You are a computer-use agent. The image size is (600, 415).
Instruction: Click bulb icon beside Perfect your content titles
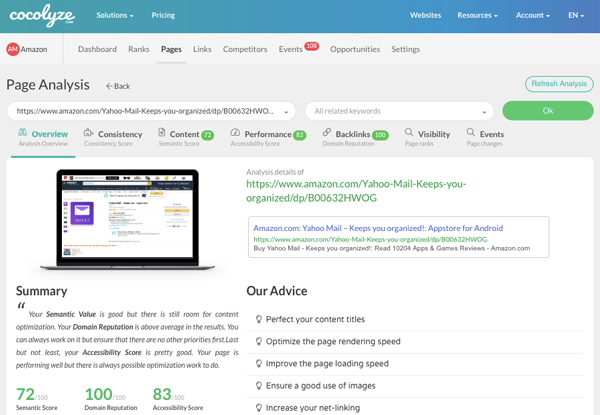point(259,319)
